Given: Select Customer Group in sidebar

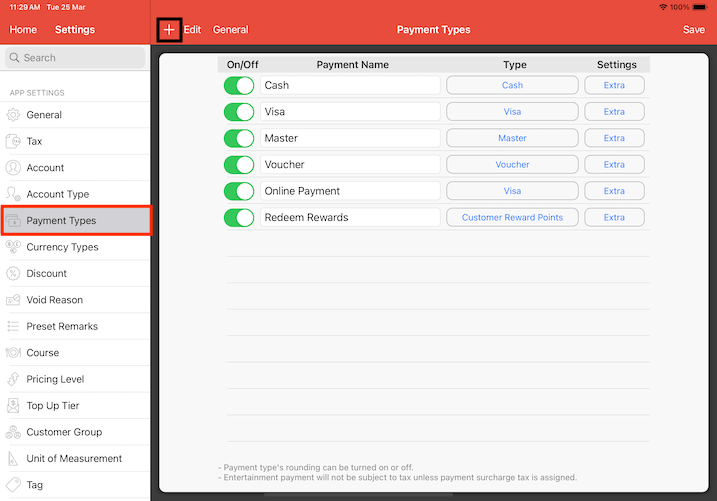Looking at the screenshot, I should tap(75, 432).
